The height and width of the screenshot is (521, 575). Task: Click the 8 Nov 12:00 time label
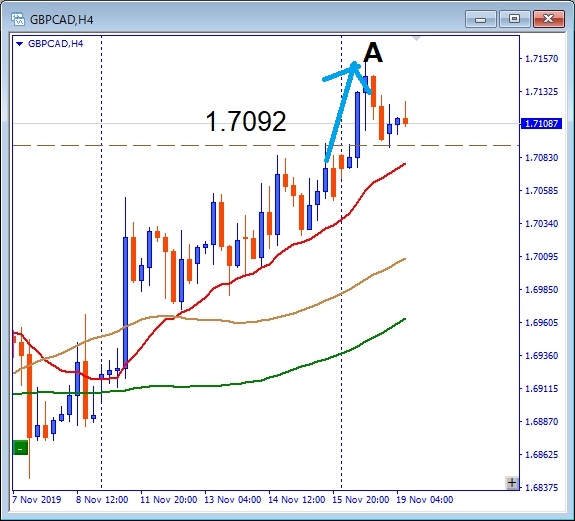click(x=102, y=500)
